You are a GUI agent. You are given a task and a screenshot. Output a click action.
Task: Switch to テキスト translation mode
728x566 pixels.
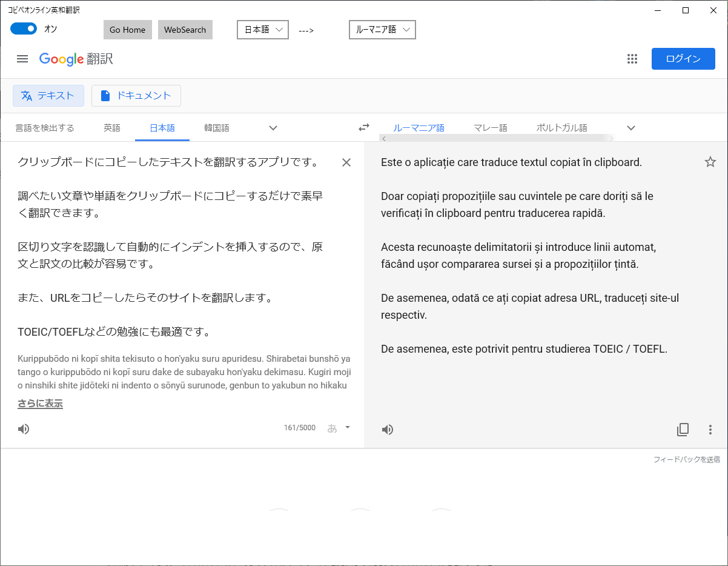click(48, 96)
